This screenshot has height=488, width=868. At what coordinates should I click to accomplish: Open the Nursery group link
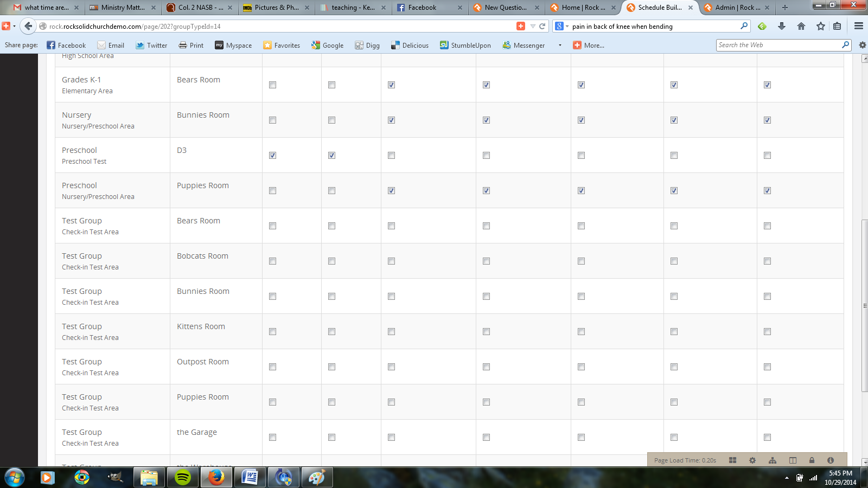tap(76, 114)
